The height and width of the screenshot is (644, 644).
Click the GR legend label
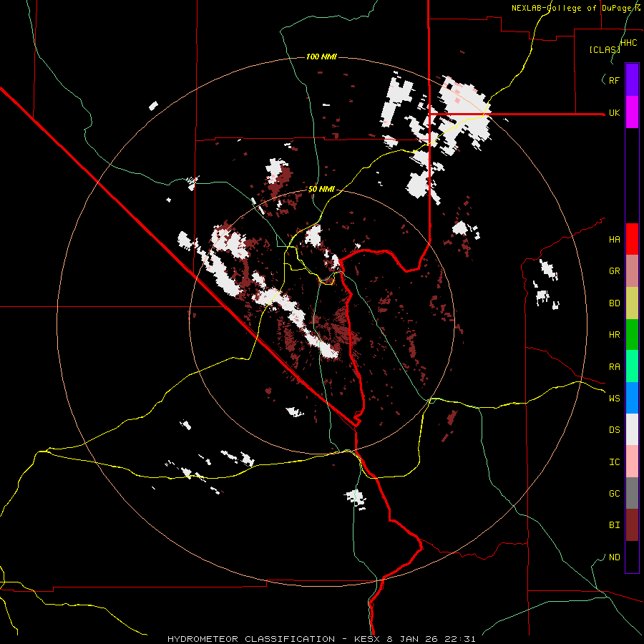pos(614,271)
